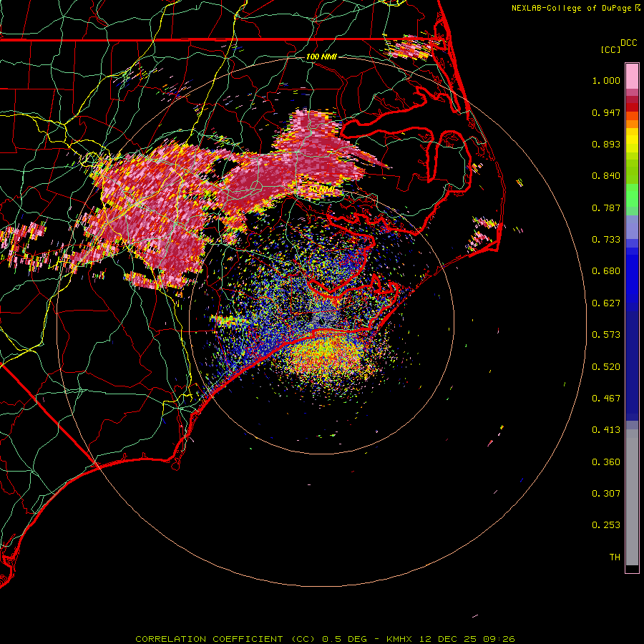
Task: Click the yellow segment of the color bar
Action: [632, 140]
